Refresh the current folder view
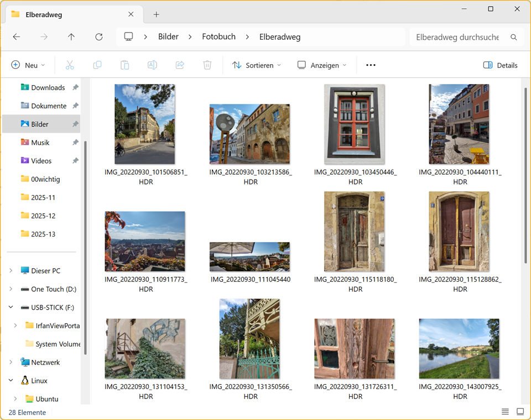 (x=99, y=37)
